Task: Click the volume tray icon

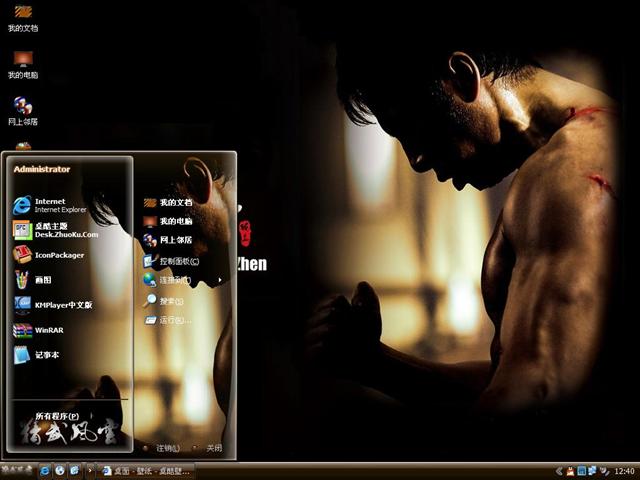Action: 604,471
